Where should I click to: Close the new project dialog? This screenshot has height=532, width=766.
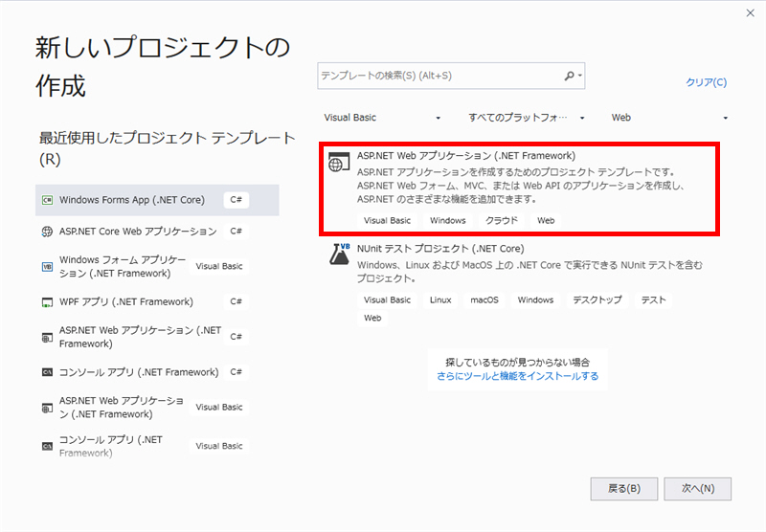coord(751,13)
